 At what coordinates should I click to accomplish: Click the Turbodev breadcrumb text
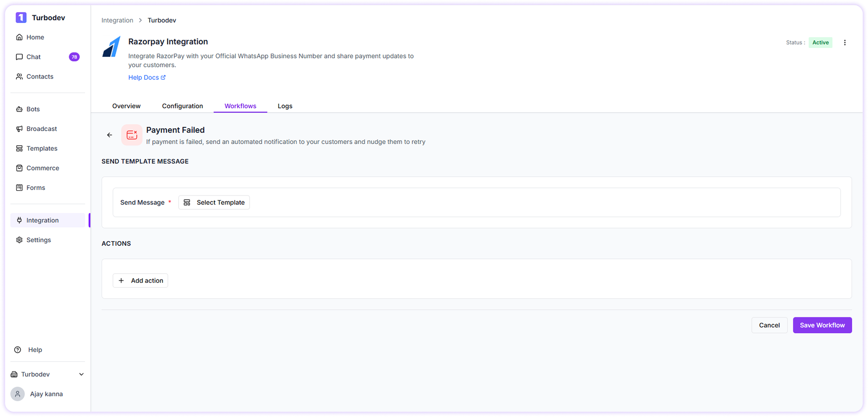click(x=162, y=20)
